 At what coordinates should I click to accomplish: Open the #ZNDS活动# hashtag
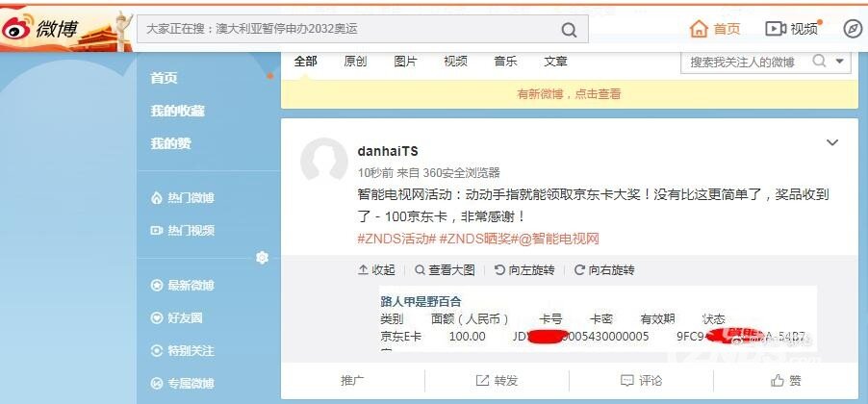pyautogui.click(x=396, y=240)
